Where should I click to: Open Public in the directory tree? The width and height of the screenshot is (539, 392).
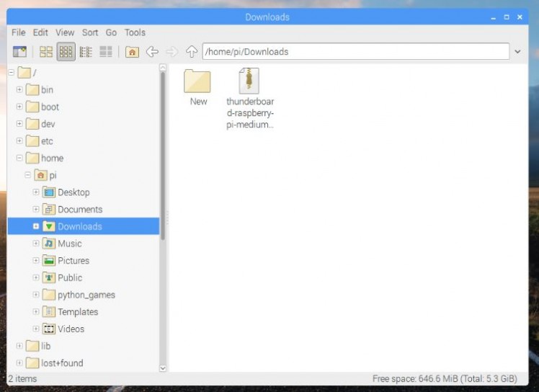(x=62, y=277)
